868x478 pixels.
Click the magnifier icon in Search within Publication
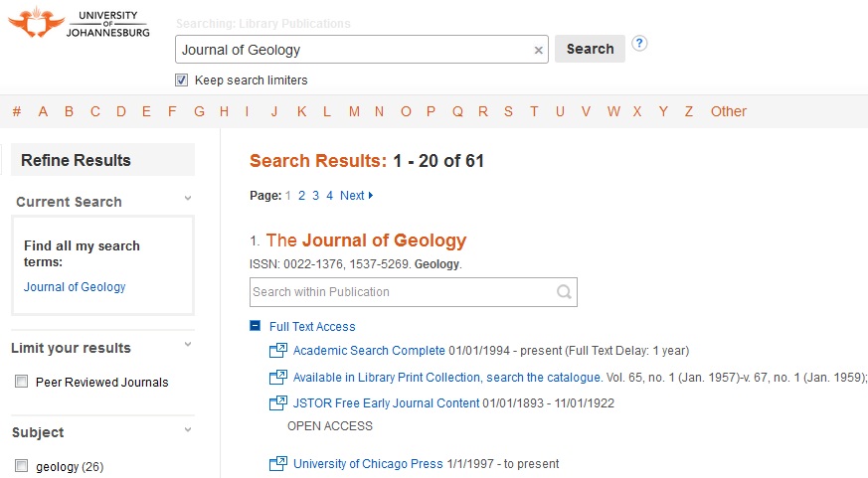click(x=564, y=291)
